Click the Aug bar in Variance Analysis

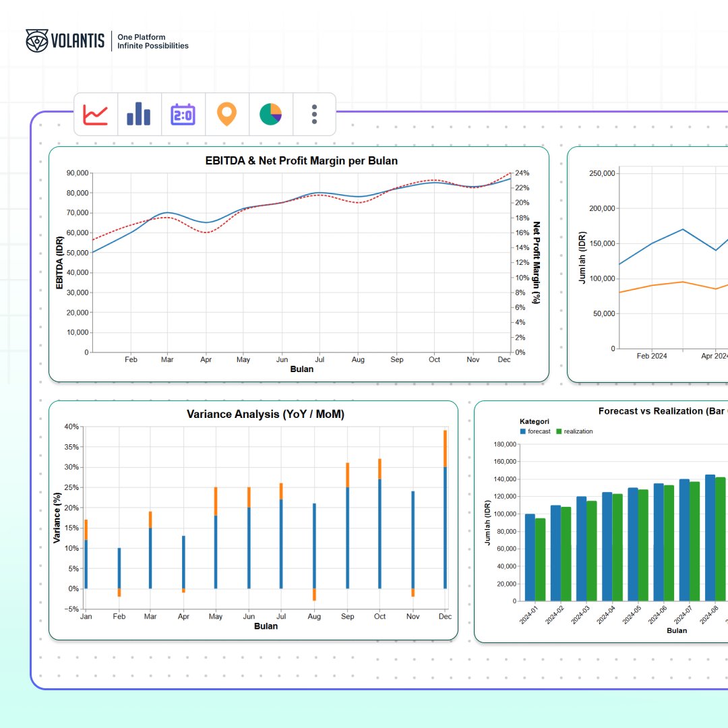pyautogui.click(x=314, y=551)
